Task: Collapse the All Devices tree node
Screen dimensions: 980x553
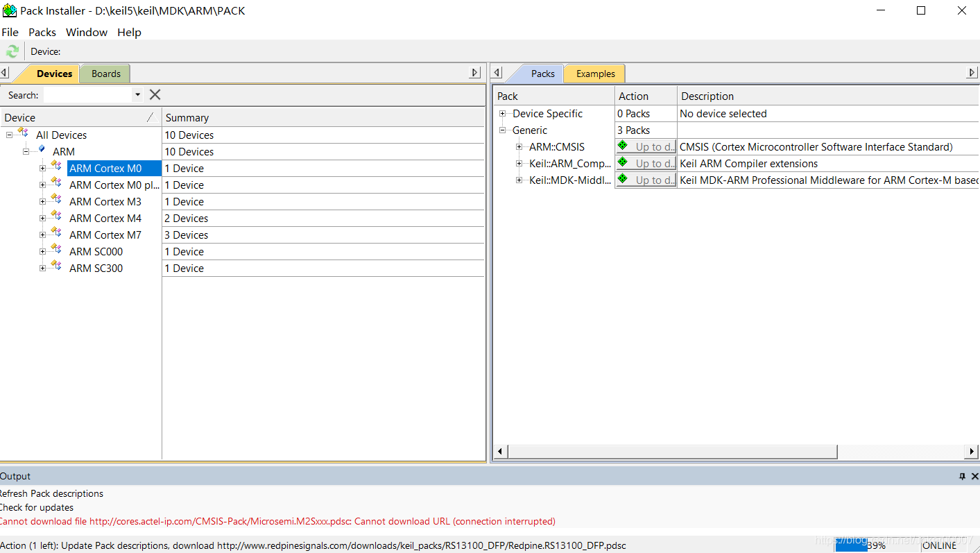Action: (10, 135)
